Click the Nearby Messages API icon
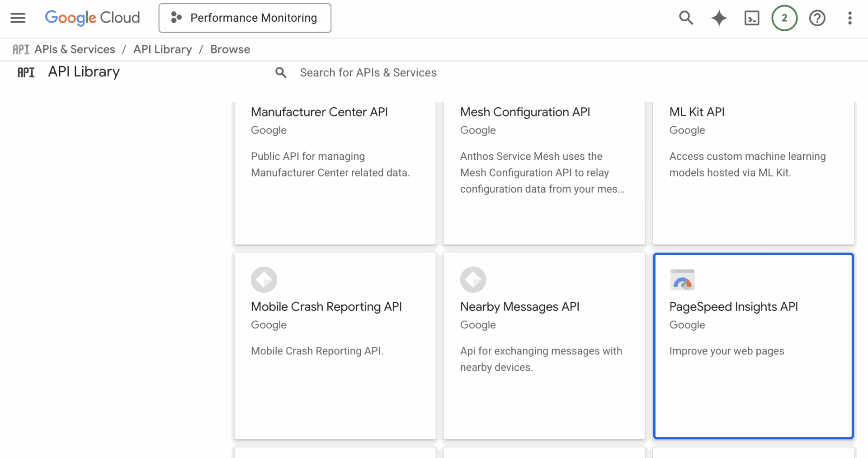The width and height of the screenshot is (868, 458). 473,280
